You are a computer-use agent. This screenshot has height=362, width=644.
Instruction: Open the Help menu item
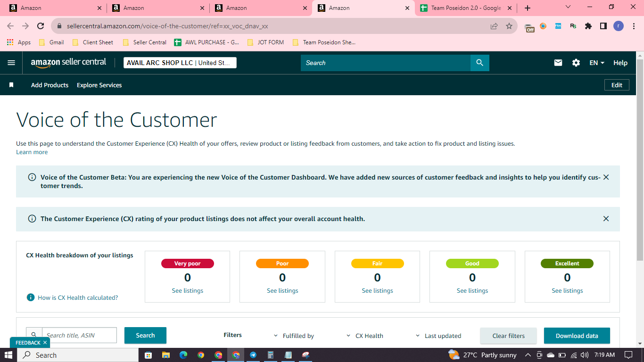(620, 63)
